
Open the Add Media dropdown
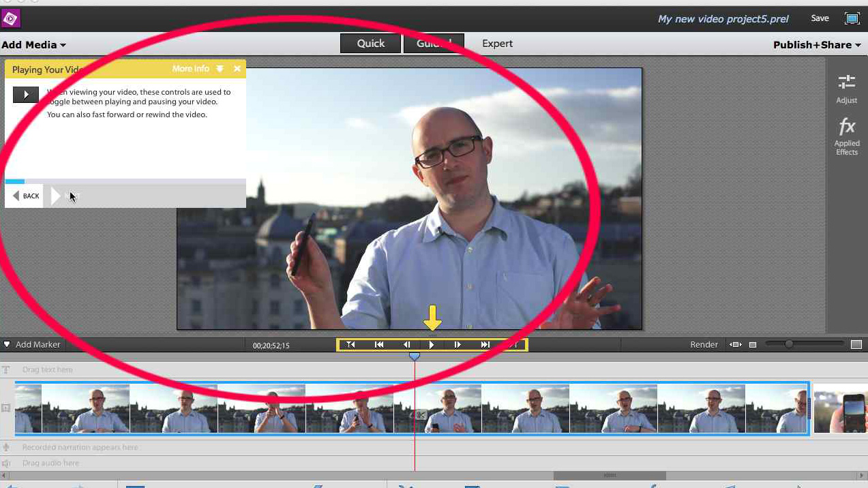pyautogui.click(x=33, y=45)
